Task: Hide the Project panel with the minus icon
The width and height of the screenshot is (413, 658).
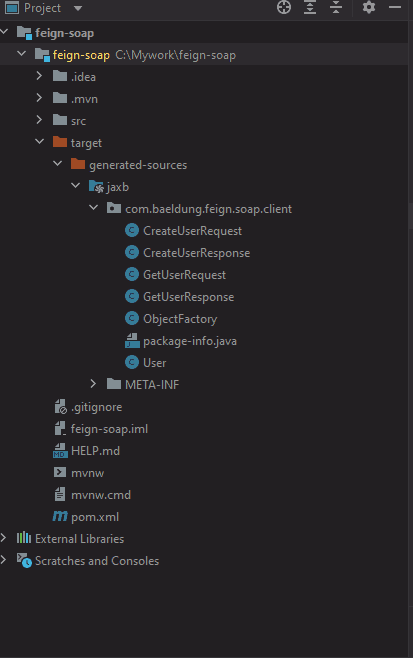Action: click(x=395, y=8)
